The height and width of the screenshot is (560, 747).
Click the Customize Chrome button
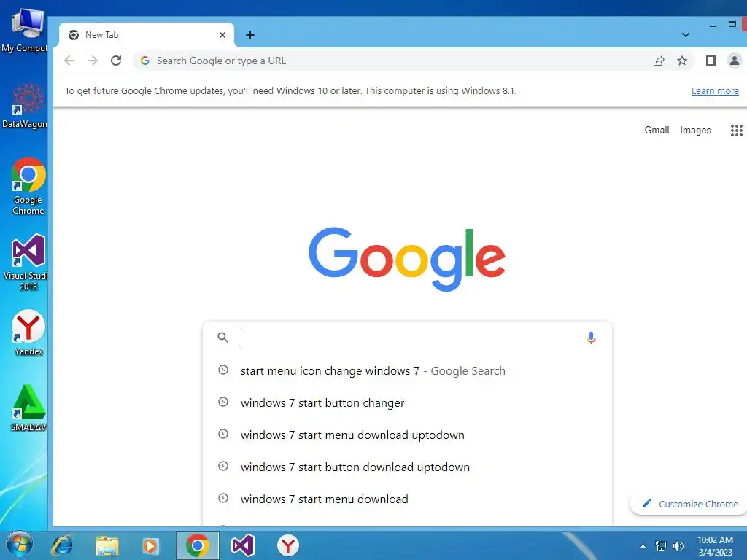click(x=689, y=504)
